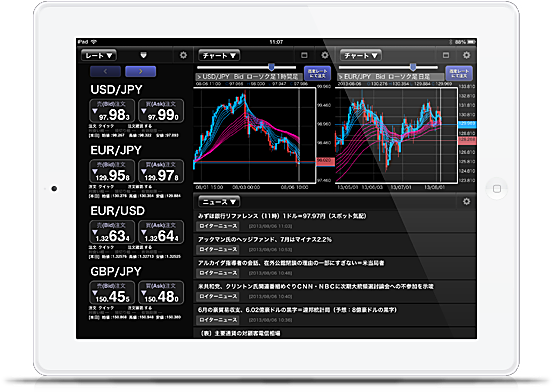Open the right チャート panel dropdown
555x392 pixels.
click(361, 55)
